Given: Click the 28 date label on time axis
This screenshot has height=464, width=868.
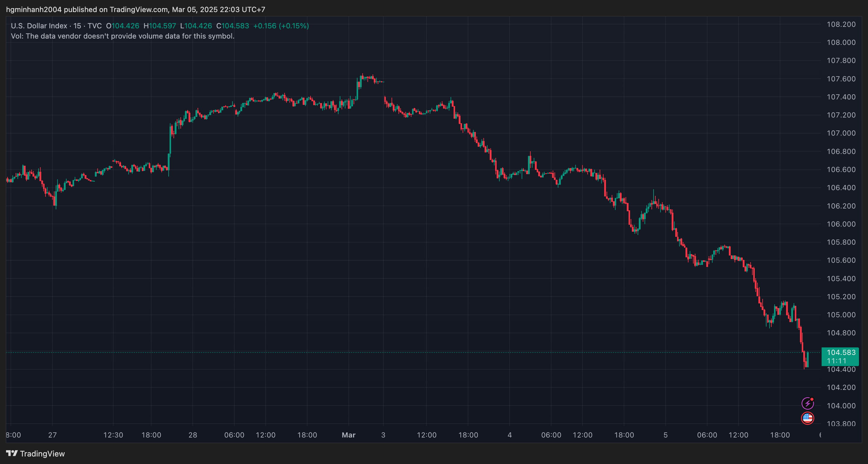Looking at the screenshot, I should (193, 435).
